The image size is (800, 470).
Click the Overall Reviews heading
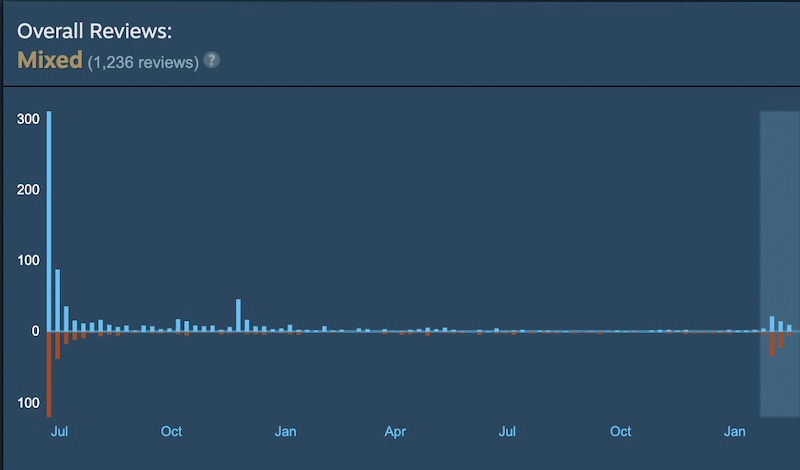[95, 31]
